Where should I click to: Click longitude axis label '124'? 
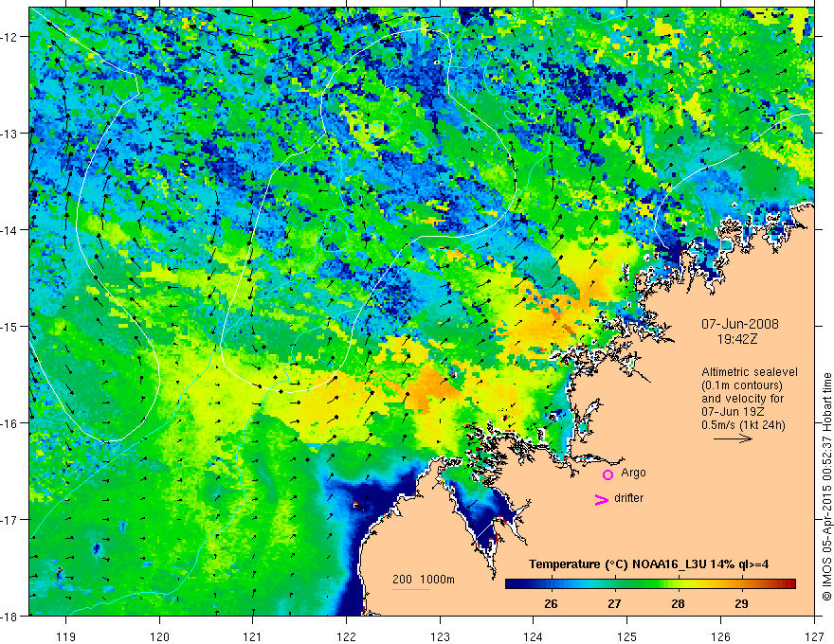534,636
